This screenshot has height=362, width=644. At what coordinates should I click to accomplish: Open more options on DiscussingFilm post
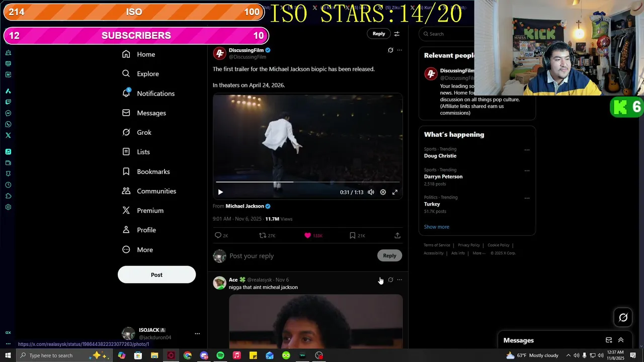(399, 50)
